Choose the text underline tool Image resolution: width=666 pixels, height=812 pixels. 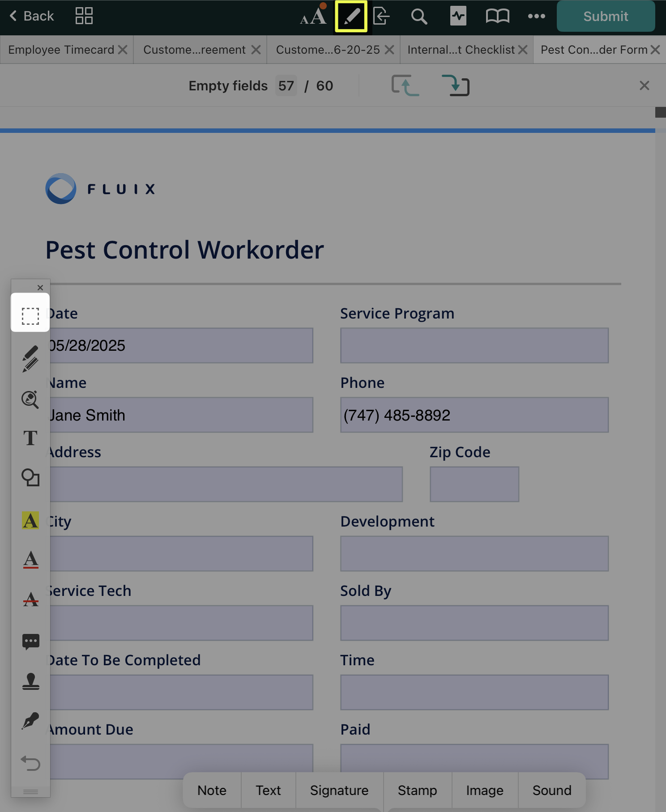(30, 559)
